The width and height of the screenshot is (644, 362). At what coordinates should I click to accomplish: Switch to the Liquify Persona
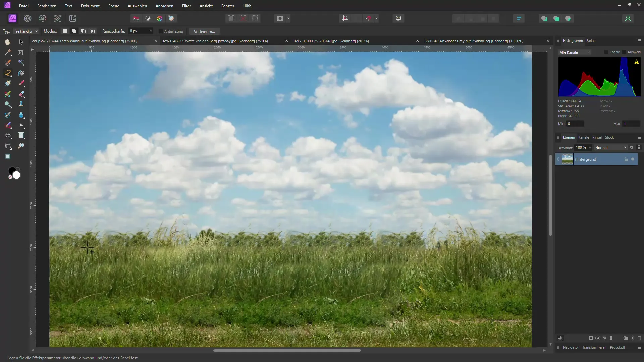pyautogui.click(x=28, y=18)
